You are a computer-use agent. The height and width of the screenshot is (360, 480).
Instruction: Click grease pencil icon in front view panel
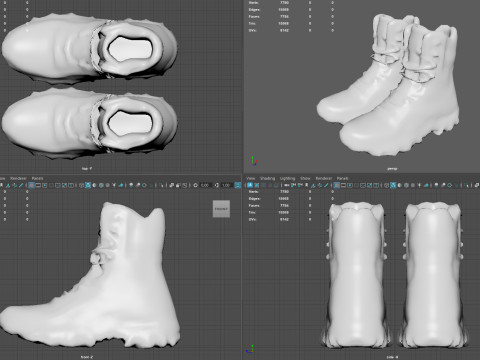pos(21,185)
